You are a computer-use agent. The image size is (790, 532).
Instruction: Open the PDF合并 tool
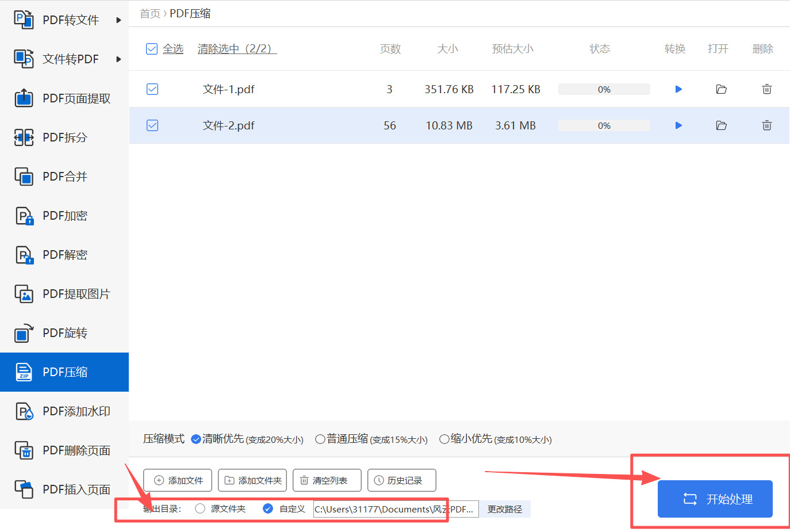click(63, 177)
